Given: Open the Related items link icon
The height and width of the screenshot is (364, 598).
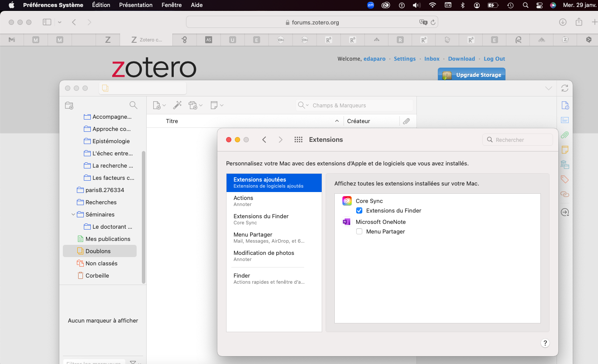Looking at the screenshot, I should (x=565, y=194).
